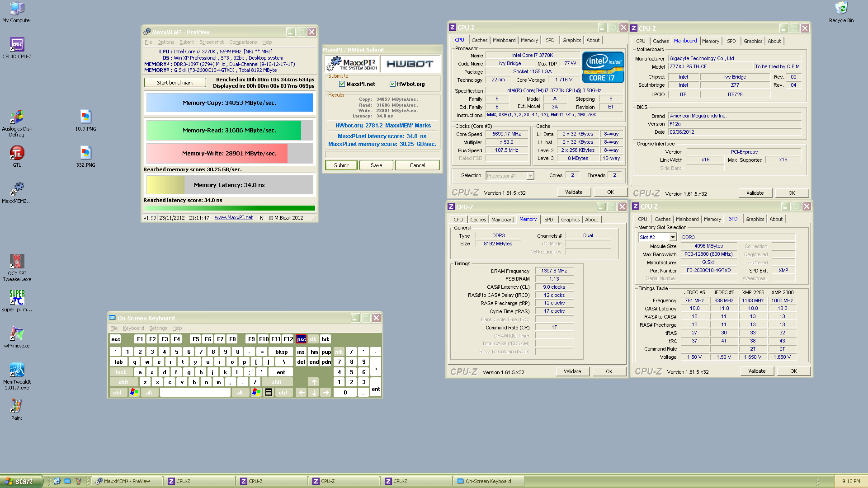Click the Intel Core i7 logo badge
This screenshot has width=868, height=488.
point(603,67)
